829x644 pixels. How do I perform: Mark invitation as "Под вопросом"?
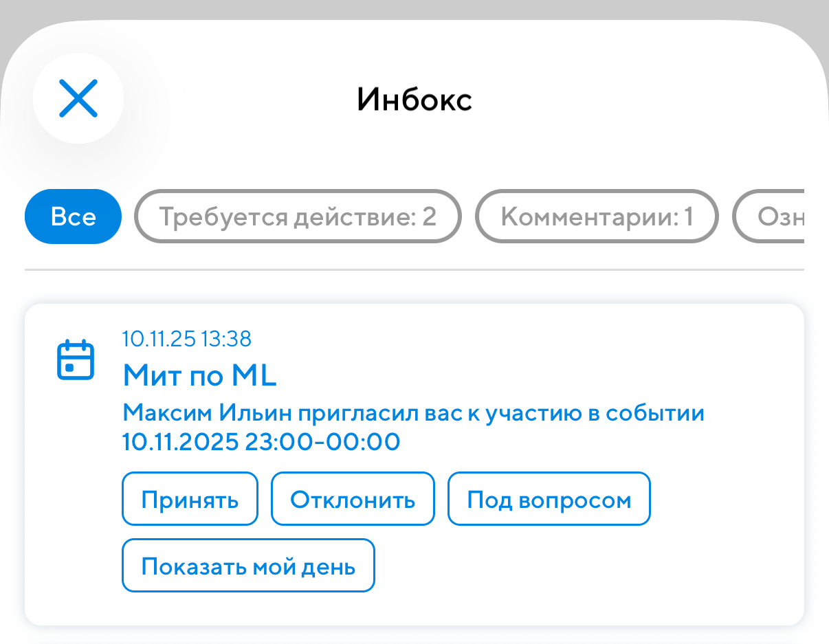(549, 499)
